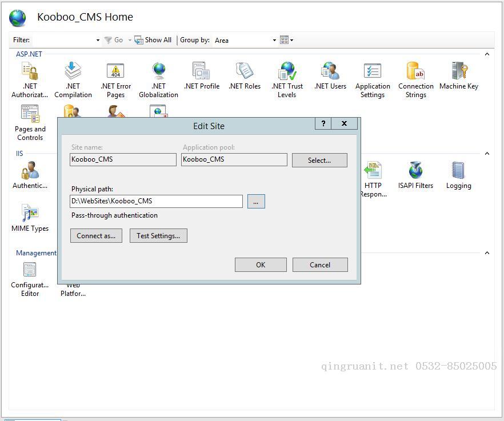Open the .NET Users feature

pos(330,76)
